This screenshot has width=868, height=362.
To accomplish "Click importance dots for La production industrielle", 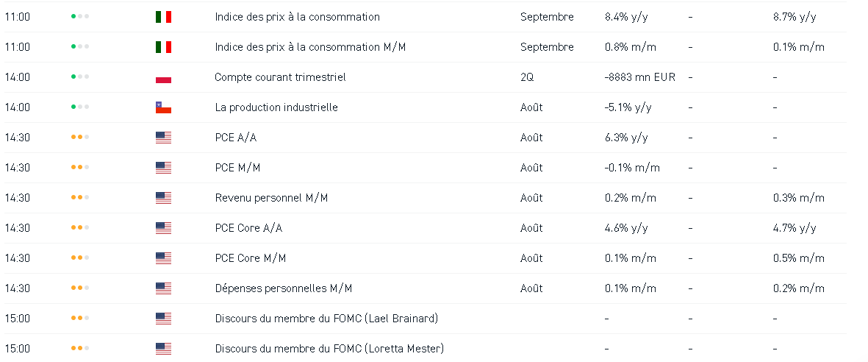I will (80, 107).
